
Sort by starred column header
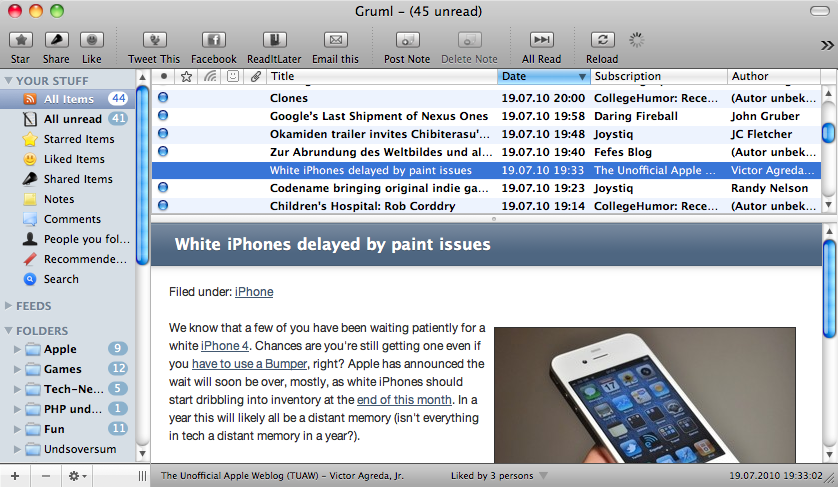(x=187, y=76)
